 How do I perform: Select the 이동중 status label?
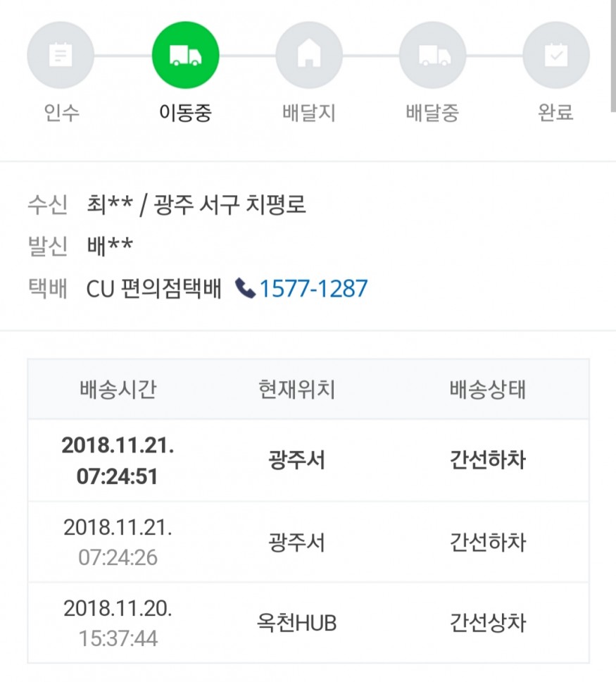(185, 113)
